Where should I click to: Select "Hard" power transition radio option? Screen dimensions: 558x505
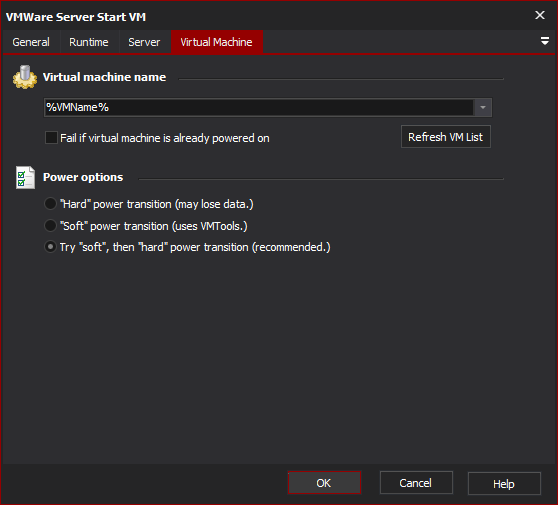click(50, 204)
